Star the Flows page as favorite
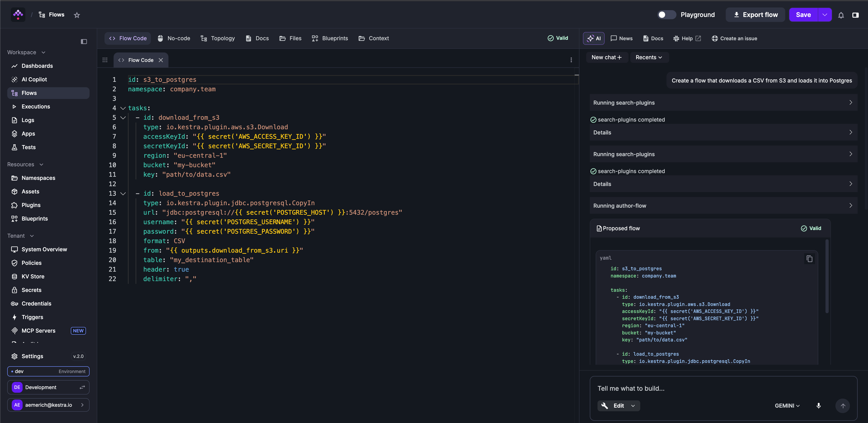The width and height of the screenshot is (868, 423). point(77,15)
